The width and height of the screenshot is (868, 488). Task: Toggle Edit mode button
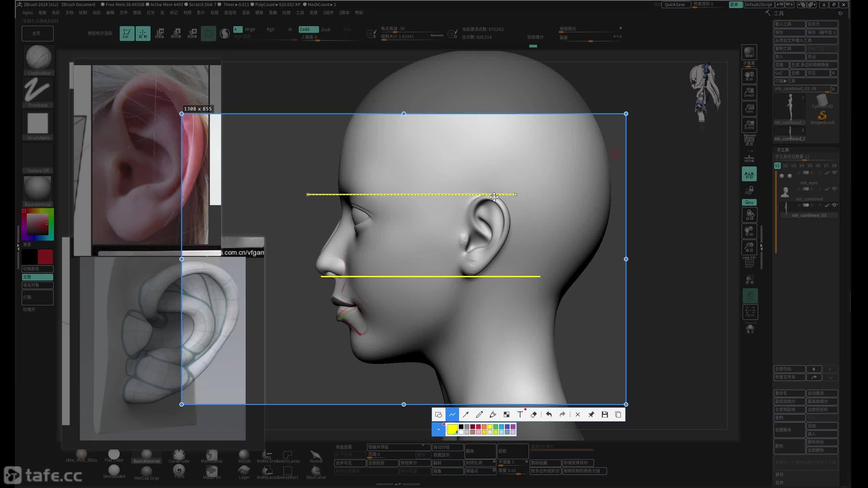pyautogui.click(x=127, y=34)
